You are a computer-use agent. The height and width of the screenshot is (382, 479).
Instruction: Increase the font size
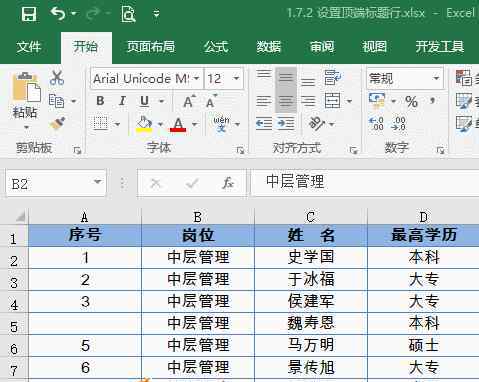point(189,101)
